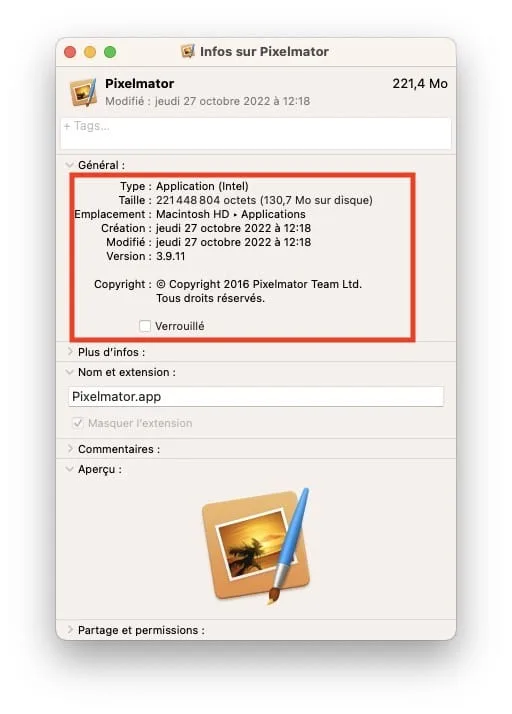
Task: Collapse Nom et extension section
Action: point(70,372)
